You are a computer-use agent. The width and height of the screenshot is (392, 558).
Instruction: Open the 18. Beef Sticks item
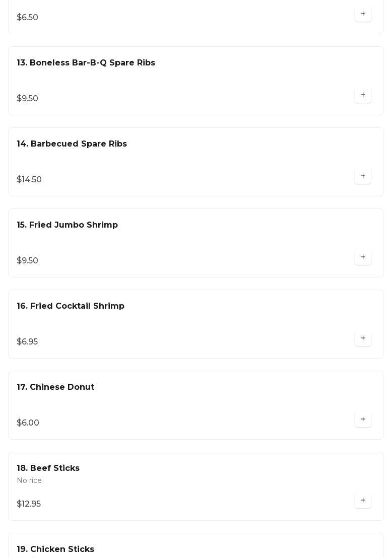pyautogui.click(x=48, y=468)
